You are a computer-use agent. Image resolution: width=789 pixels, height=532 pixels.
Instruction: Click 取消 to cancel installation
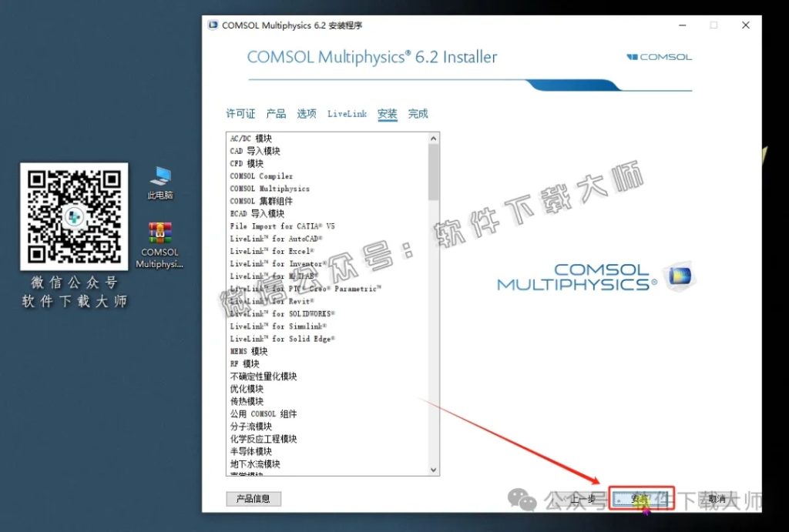(717, 499)
